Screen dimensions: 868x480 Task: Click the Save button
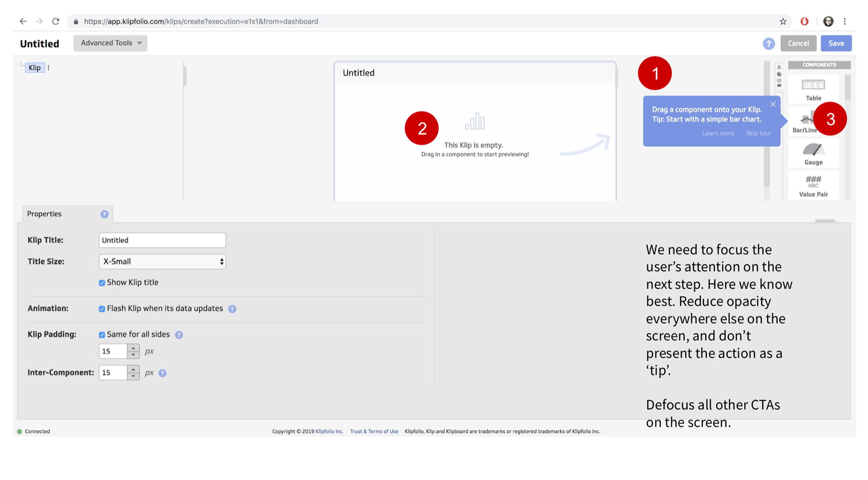click(x=836, y=43)
